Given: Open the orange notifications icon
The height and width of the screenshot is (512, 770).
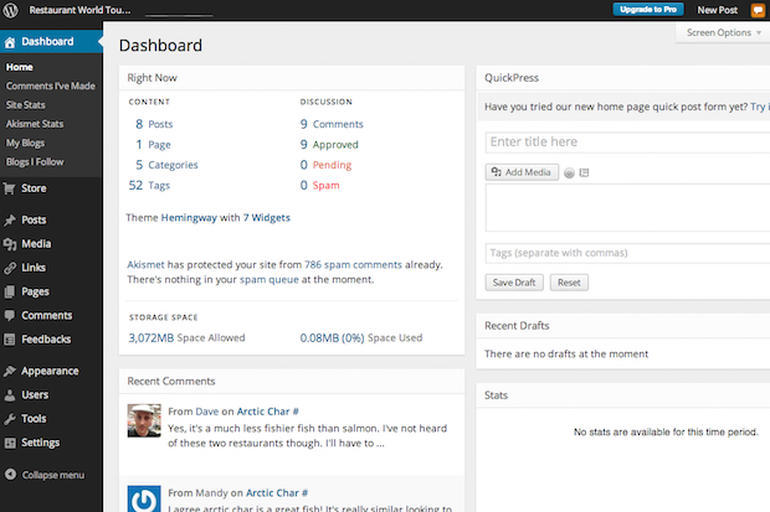Looking at the screenshot, I should coord(758,10).
